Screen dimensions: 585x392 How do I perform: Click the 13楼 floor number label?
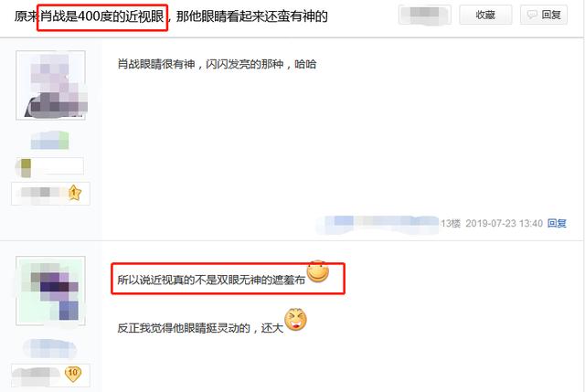[x=451, y=224]
